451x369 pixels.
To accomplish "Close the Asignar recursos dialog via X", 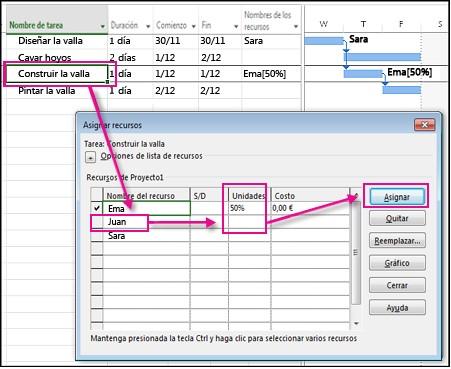I will [424, 125].
